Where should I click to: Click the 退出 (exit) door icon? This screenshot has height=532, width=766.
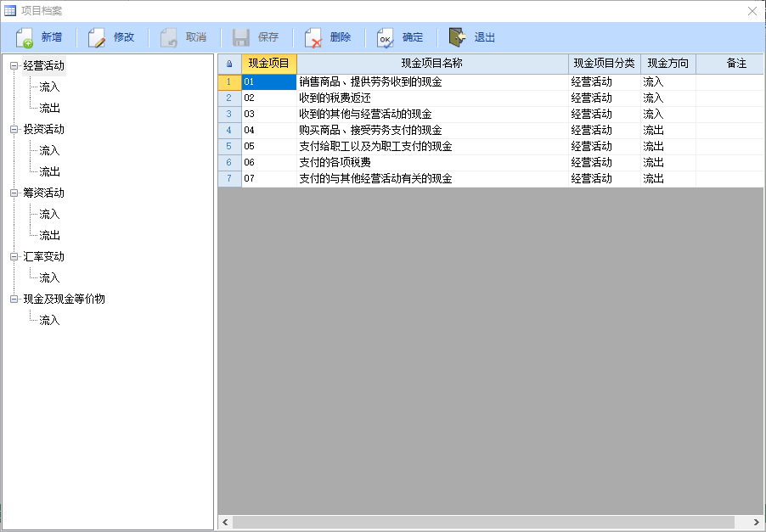(x=457, y=37)
